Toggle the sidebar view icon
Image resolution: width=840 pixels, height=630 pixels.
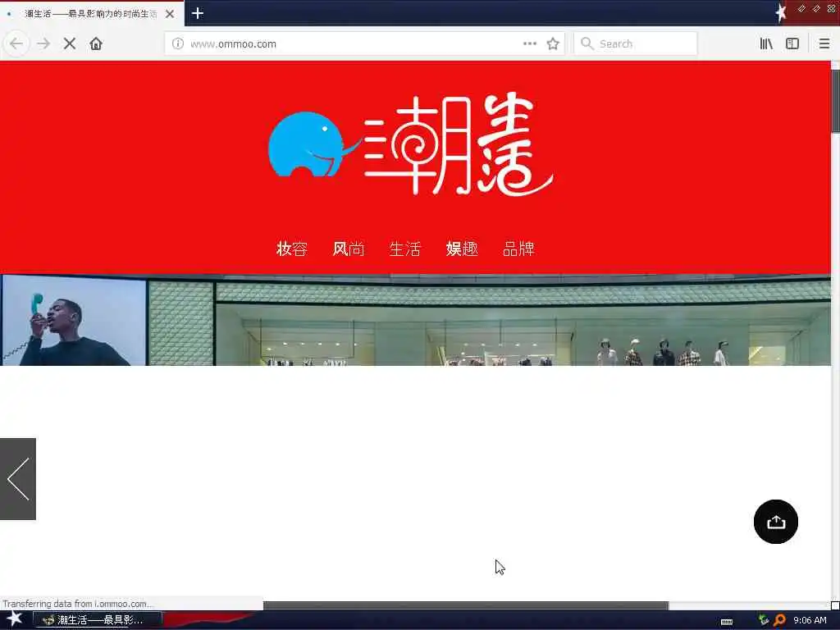click(792, 43)
